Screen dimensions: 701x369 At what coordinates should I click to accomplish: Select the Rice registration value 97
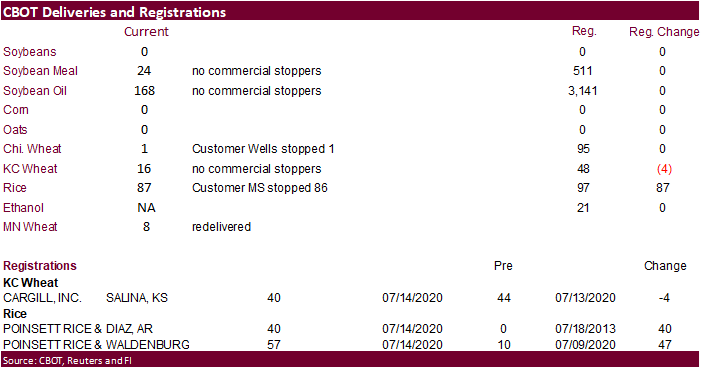click(583, 188)
